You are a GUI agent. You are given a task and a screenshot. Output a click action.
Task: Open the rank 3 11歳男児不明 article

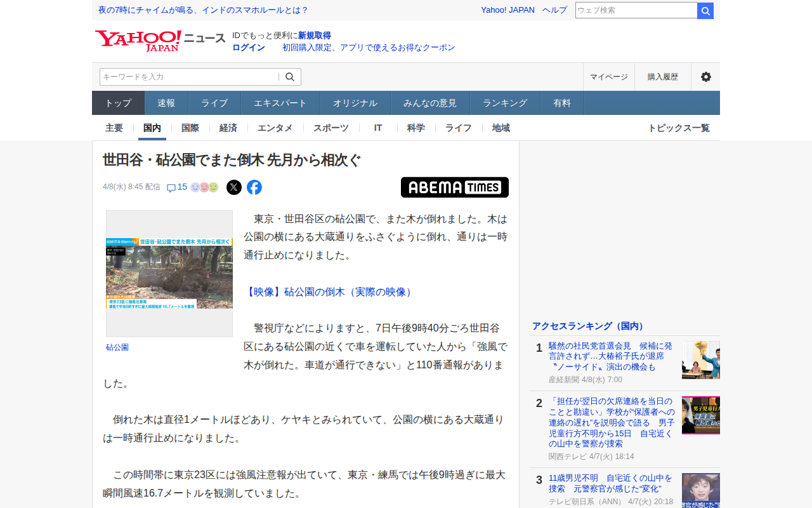(x=610, y=483)
